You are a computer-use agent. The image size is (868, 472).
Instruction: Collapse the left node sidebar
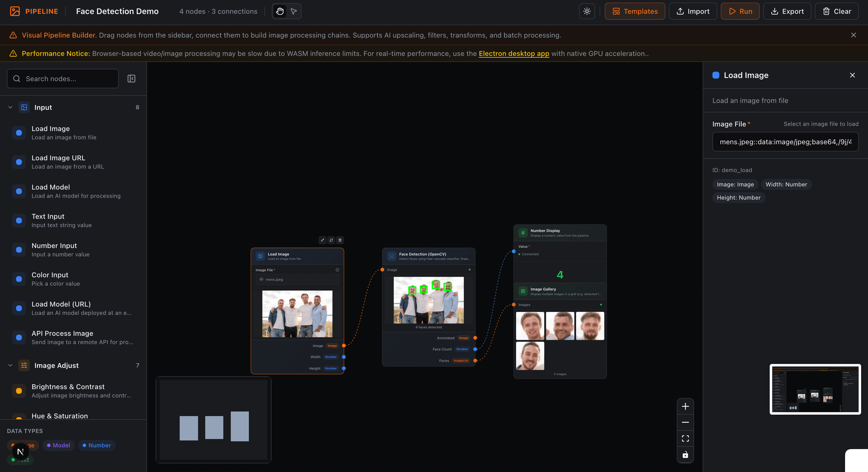pos(131,79)
